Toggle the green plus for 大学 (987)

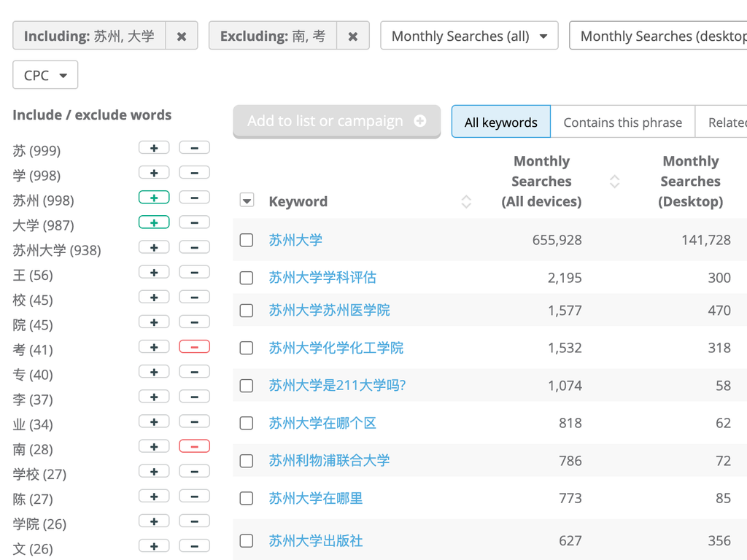point(154,222)
